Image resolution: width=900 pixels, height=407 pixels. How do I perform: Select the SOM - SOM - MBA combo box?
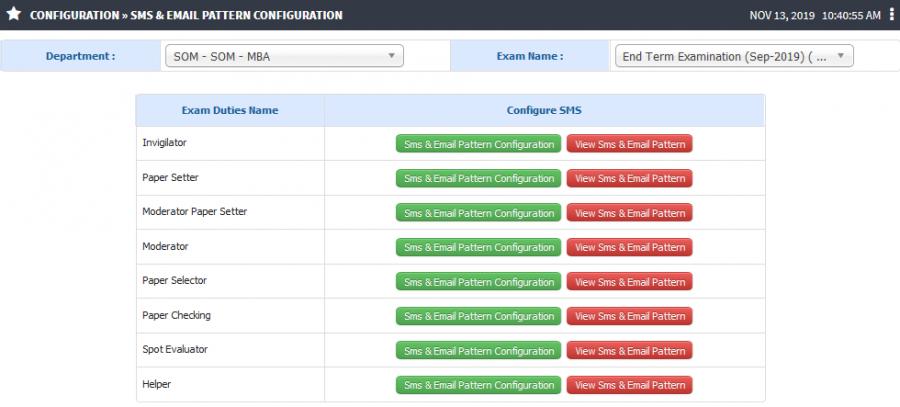click(284, 56)
